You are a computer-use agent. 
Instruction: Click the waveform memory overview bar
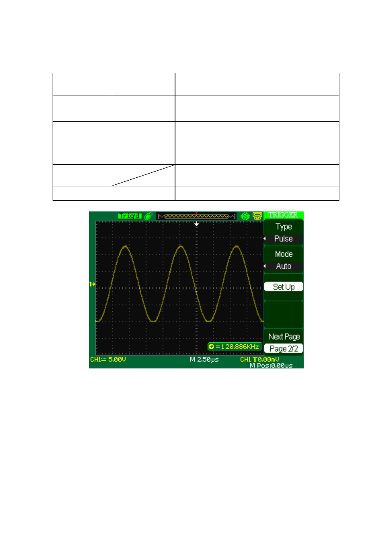coord(196,216)
